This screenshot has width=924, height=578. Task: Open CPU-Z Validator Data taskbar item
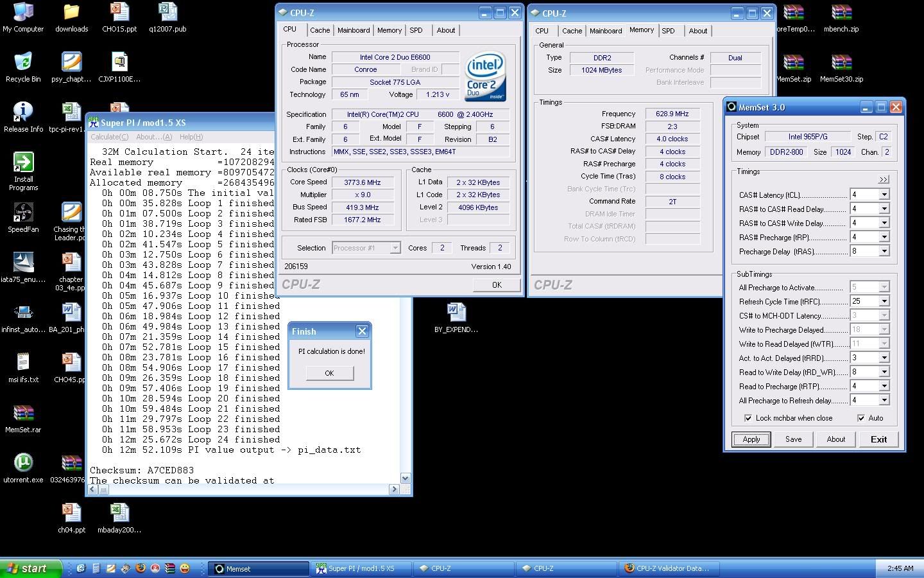point(669,568)
